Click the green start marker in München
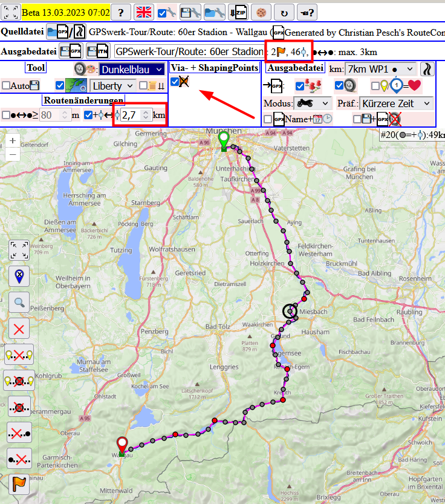This screenshot has height=504, width=445. point(224,139)
